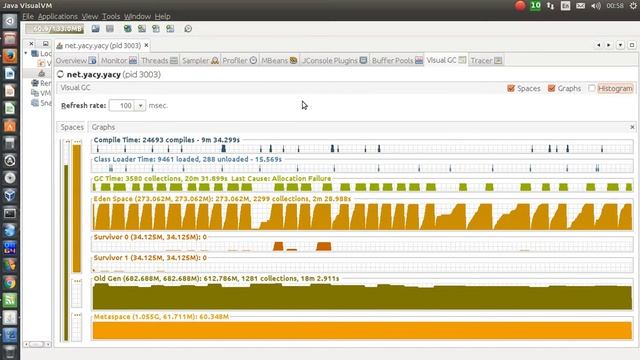
Task: Switch to the Threads tab
Action: pyautogui.click(x=159, y=60)
